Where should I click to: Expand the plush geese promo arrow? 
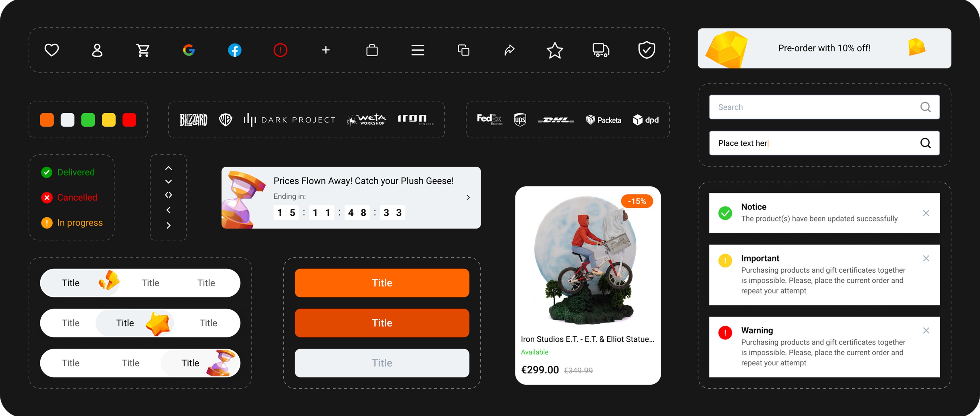(468, 197)
